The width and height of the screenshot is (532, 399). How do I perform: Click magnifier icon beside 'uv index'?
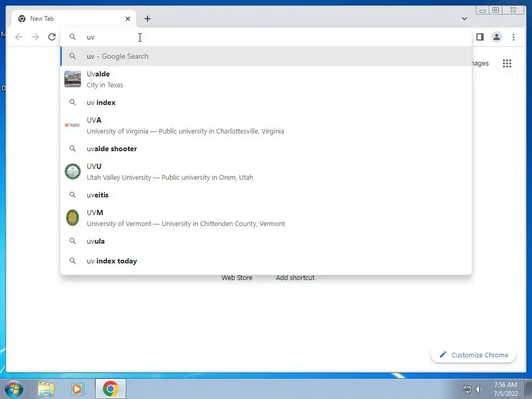(73, 102)
